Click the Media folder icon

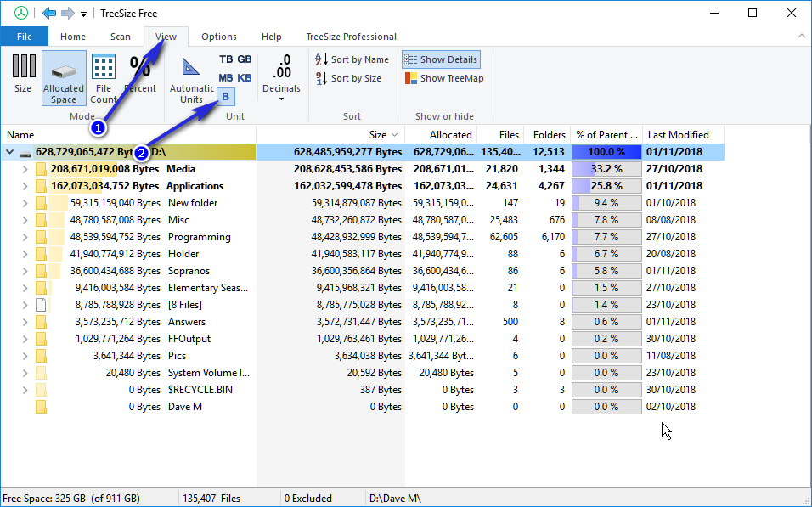41,169
